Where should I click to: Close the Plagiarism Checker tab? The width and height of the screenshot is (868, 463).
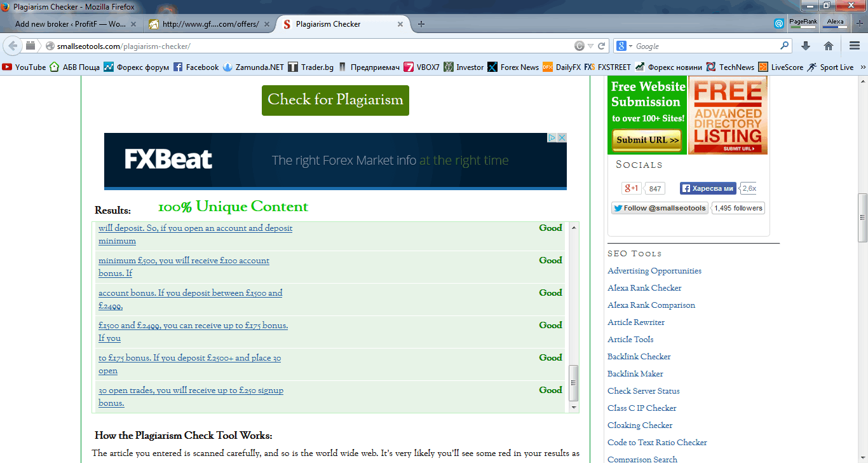click(x=400, y=24)
